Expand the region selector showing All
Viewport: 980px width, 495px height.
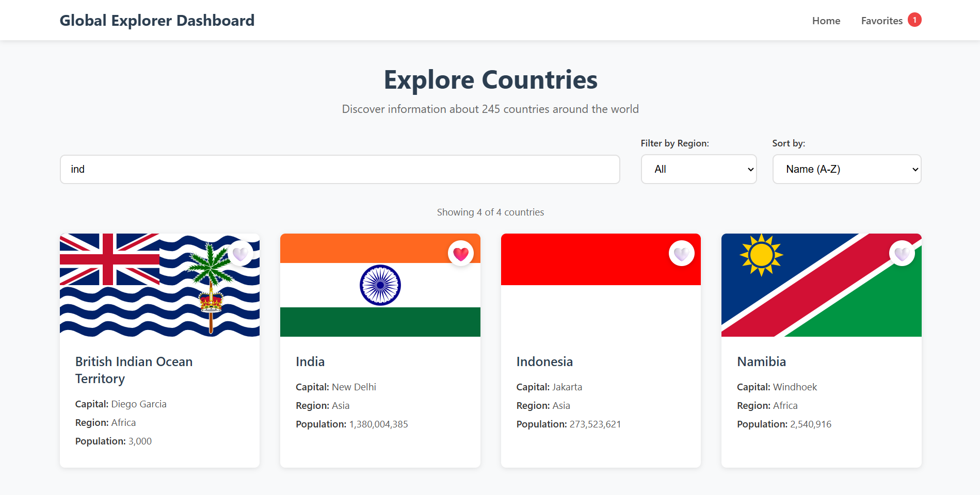[x=698, y=169]
